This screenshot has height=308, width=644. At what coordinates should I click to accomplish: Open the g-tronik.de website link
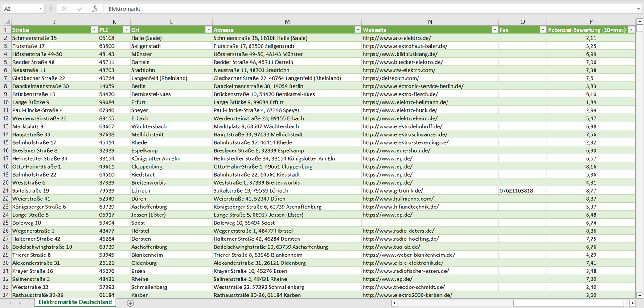coord(393,190)
